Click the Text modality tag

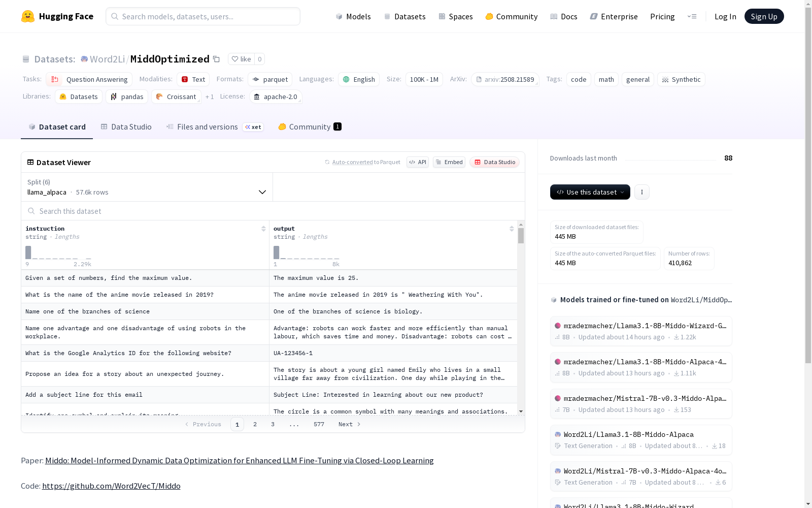click(x=193, y=79)
